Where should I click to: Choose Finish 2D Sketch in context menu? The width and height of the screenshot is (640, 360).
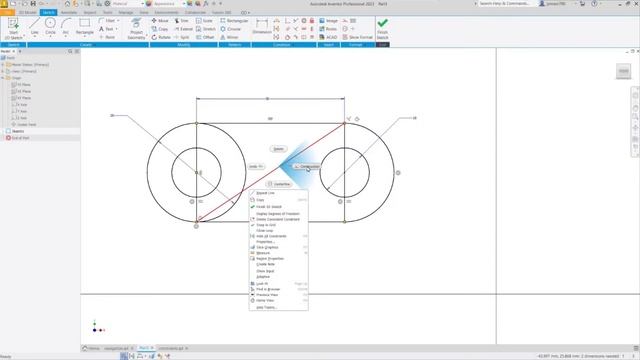coord(278,207)
